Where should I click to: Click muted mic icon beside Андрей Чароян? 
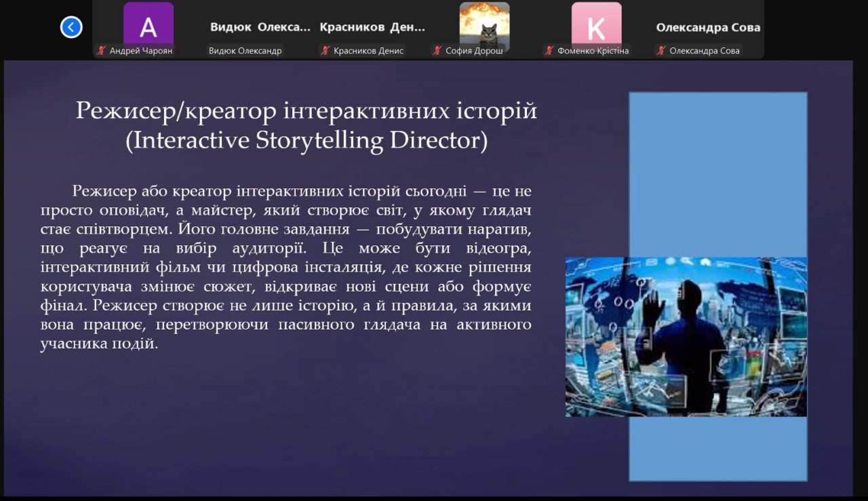click(102, 51)
